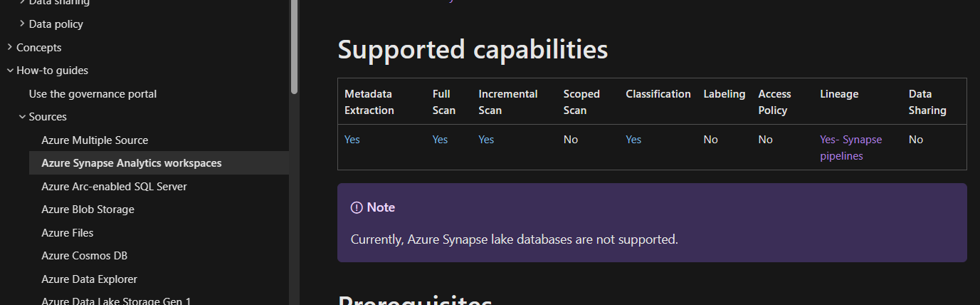Screen dimensions: 980x305
Task: Click the Classification Yes link
Action: point(633,140)
